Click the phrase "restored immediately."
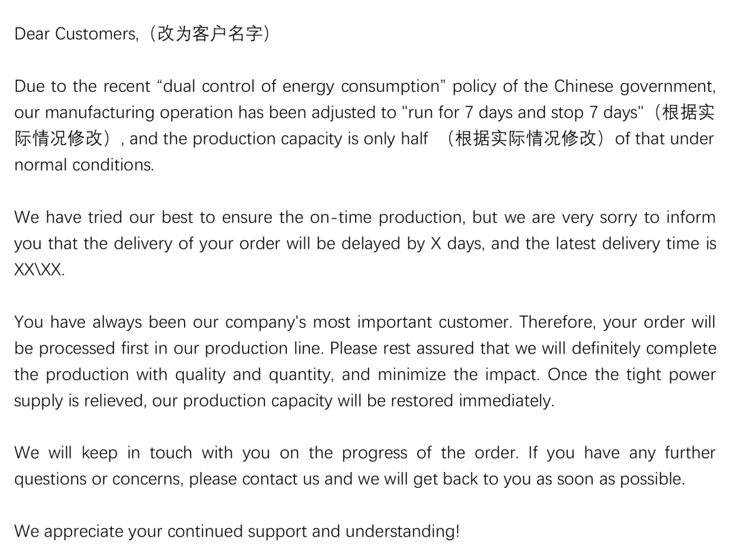This screenshot has width=736, height=560. coord(472,401)
